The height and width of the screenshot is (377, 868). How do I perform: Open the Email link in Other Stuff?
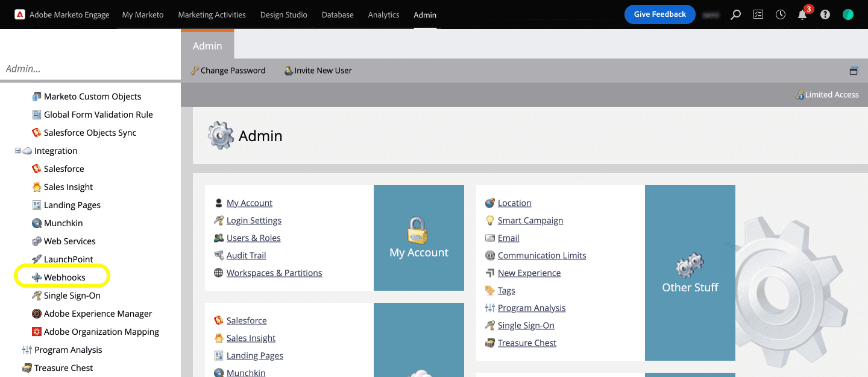pos(508,238)
